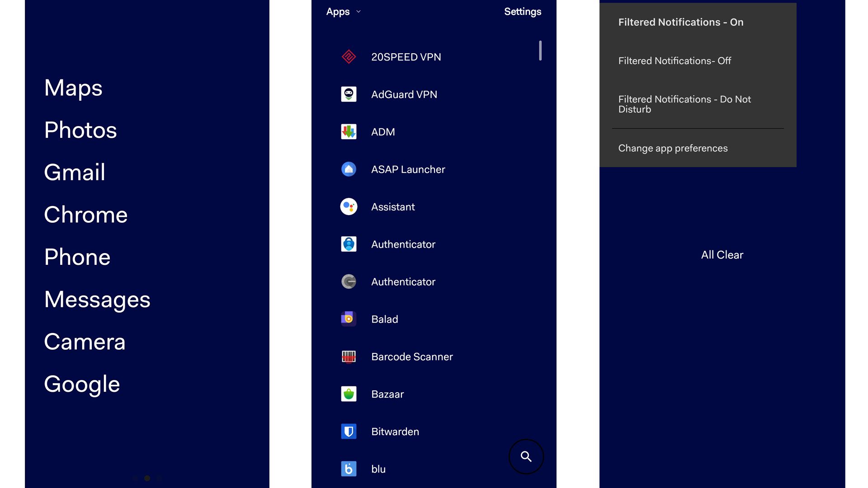Tap the Balad app icon
The image size is (868, 488).
point(349,319)
